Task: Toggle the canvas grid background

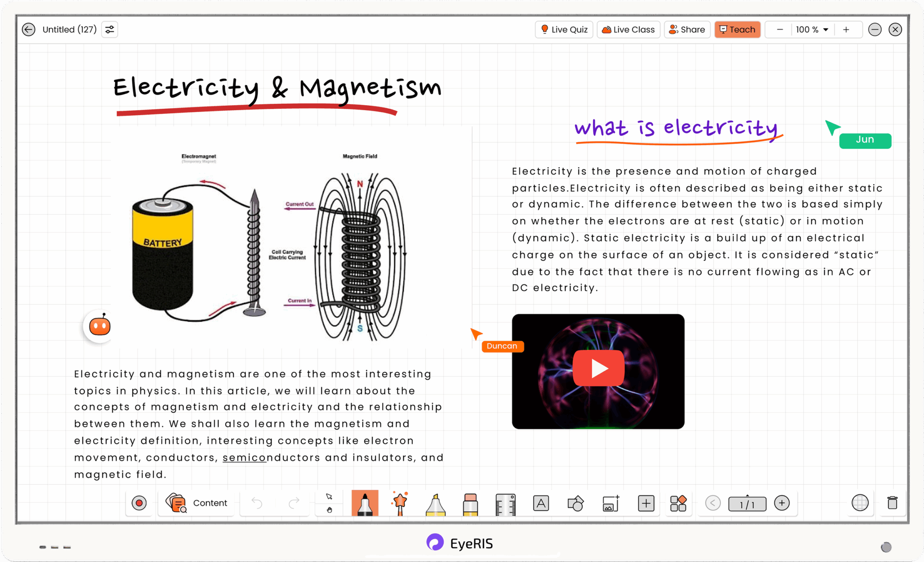Action: pyautogui.click(x=860, y=503)
